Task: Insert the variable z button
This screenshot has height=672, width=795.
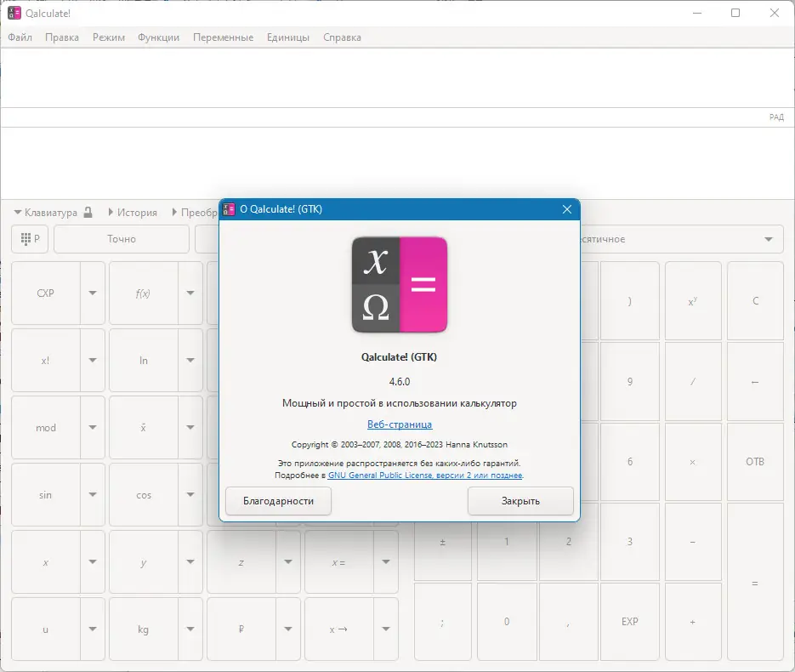Action: [x=241, y=562]
